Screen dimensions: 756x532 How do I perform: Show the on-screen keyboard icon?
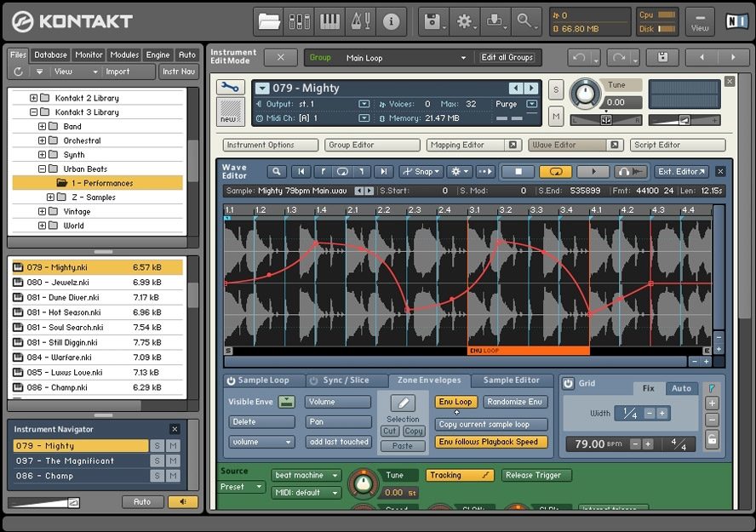[x=329, y=21]
